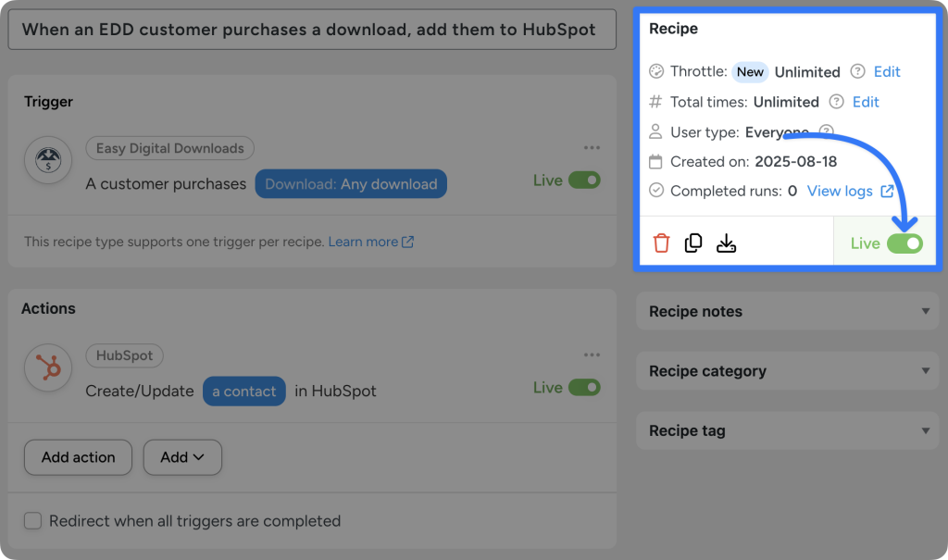Duplicate the recipe with the copy icon
Image resolution: width=948 pixels, height=560 pixels.
point(693,242)
